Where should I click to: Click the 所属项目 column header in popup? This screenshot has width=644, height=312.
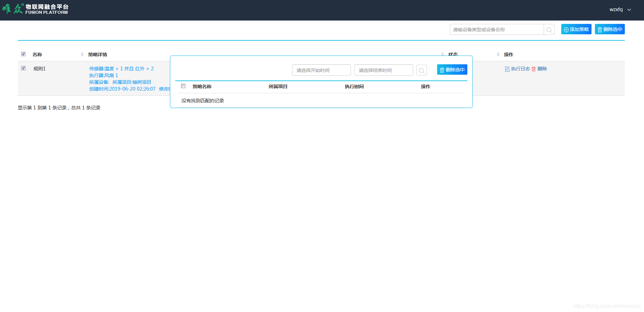(x=278, y=86)
